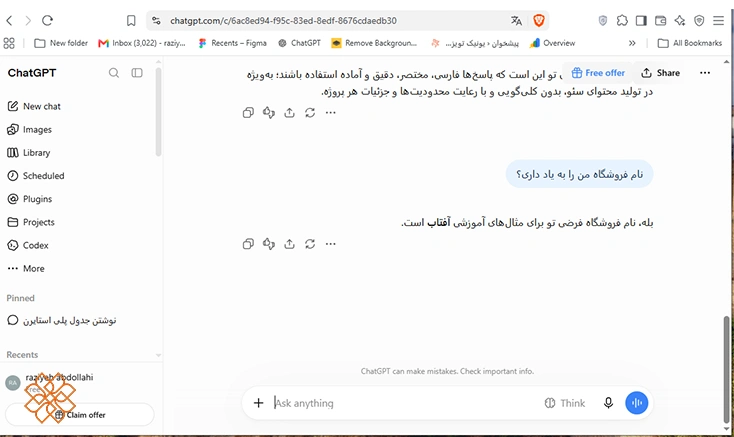The image size is (734, 437).
Task: Click the translate page icon in address bar
Action: point(516,21)
